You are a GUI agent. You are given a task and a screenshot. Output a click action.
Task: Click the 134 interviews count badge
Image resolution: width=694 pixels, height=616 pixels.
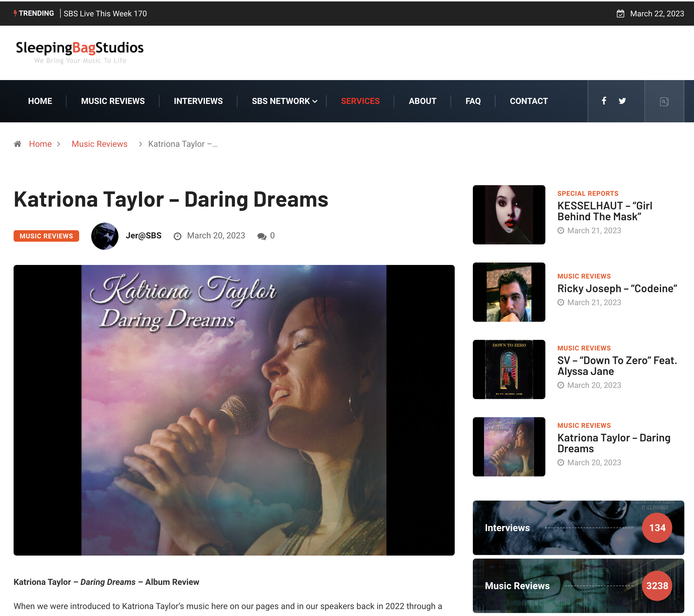coord(657,528)
